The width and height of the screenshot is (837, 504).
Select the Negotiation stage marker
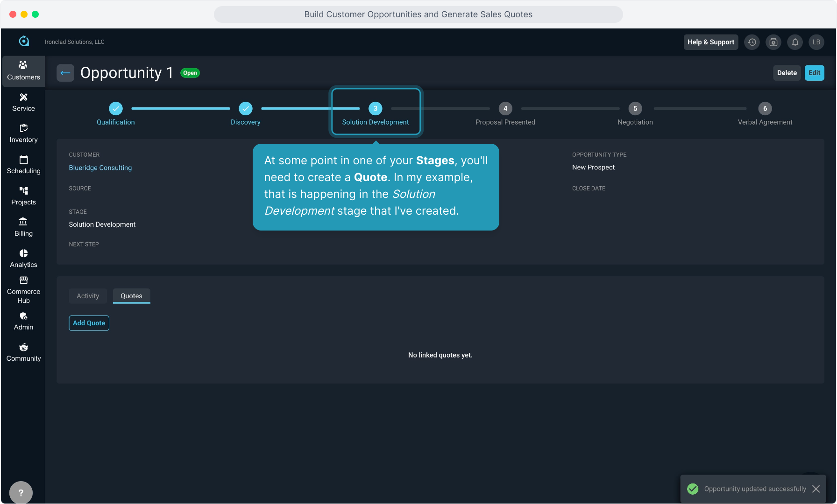[x=635, y=109]
